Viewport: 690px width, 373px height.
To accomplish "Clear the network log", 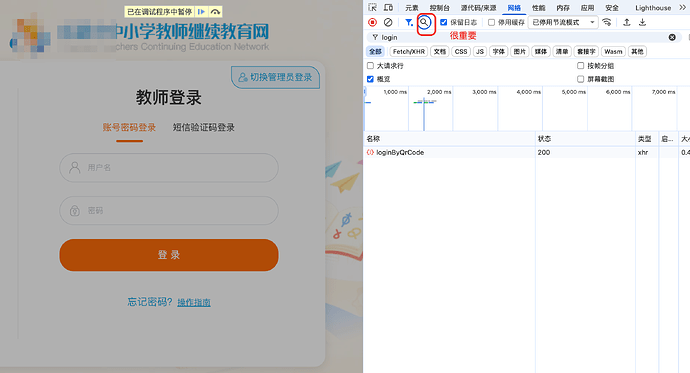I will (388, 22).
